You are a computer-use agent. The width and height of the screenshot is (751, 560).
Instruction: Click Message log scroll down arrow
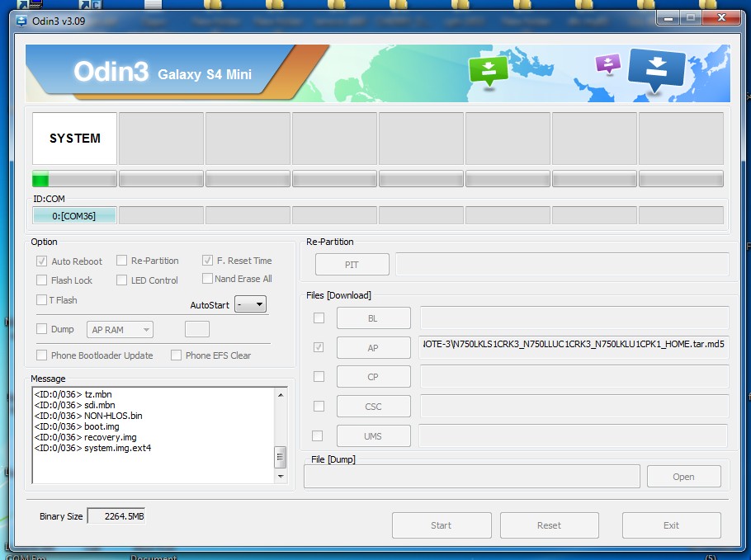point(281,477)
